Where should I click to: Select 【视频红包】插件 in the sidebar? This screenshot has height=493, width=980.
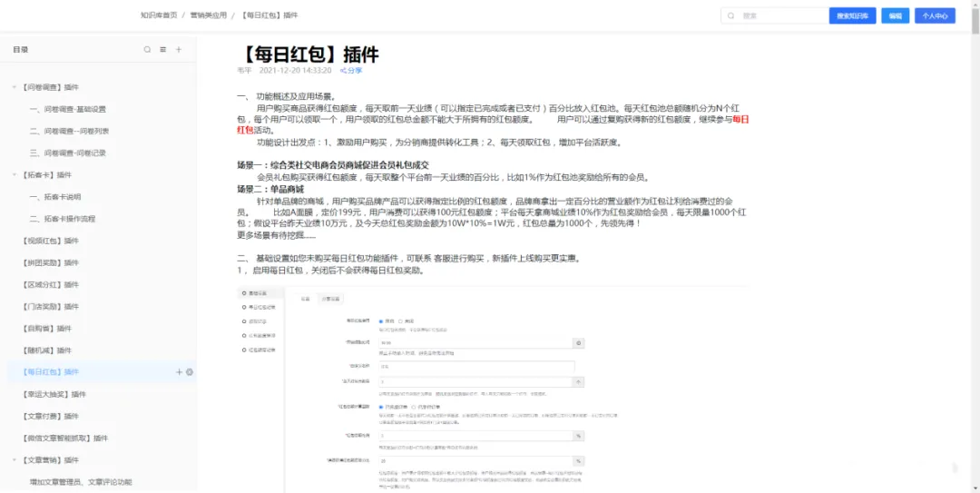(x=49, y=241)
